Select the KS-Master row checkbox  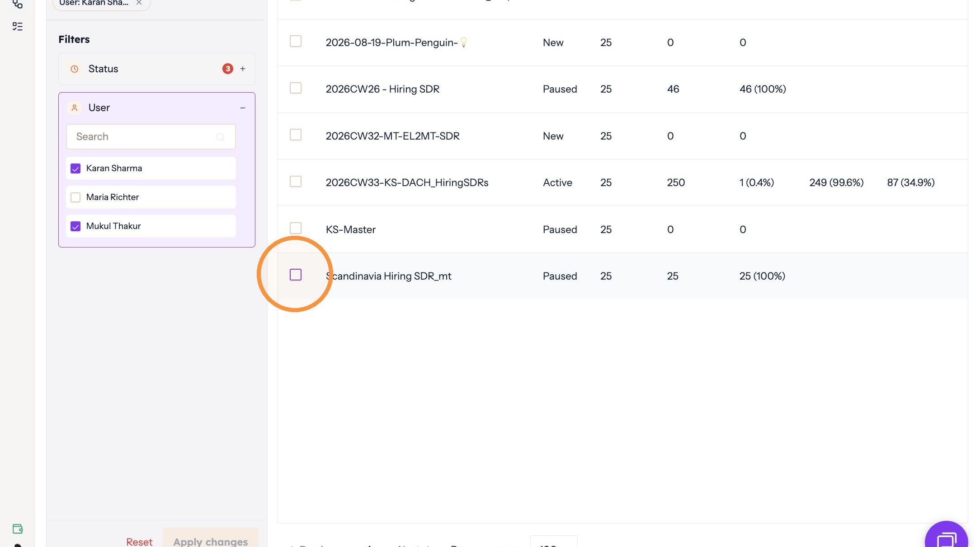[296, 228]
